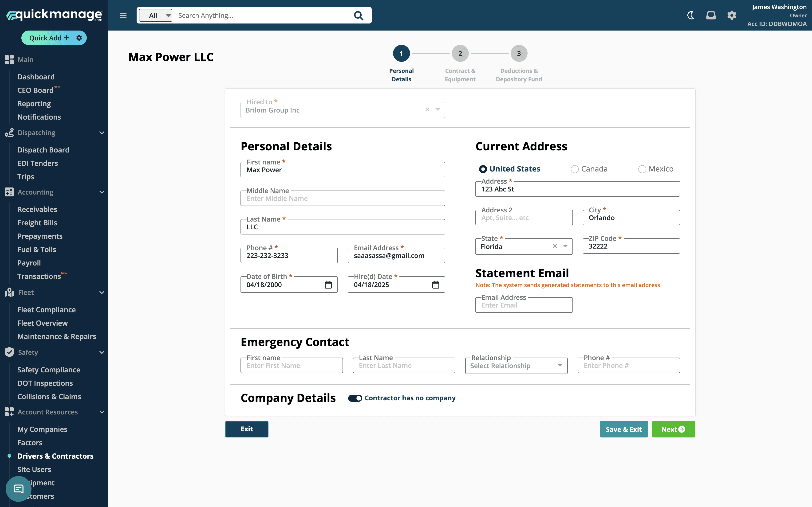Open settings gear in top bar
Screen dimensions: 812x507
point(731,16)
